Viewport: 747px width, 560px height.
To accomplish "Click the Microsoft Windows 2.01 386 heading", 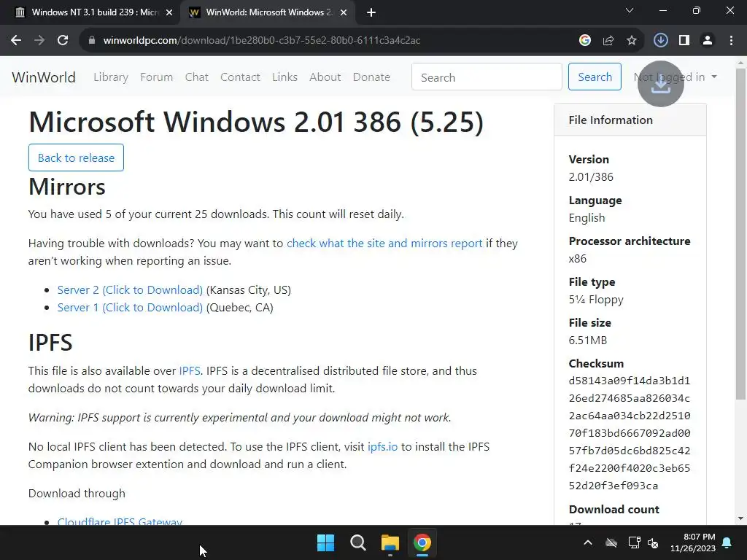I will pos(256,122).
